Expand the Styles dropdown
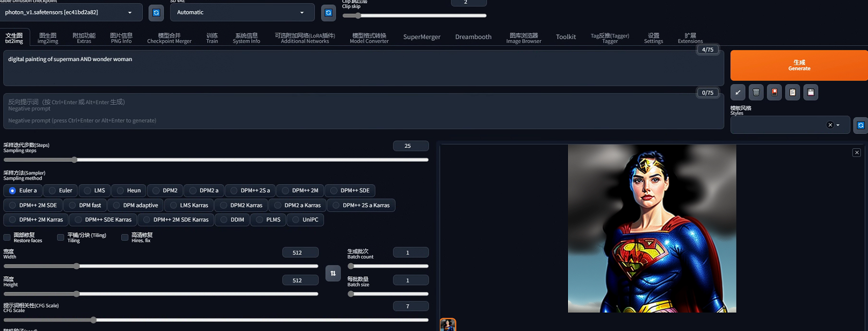Screen dimensions: 868x331 click(838, 125)
